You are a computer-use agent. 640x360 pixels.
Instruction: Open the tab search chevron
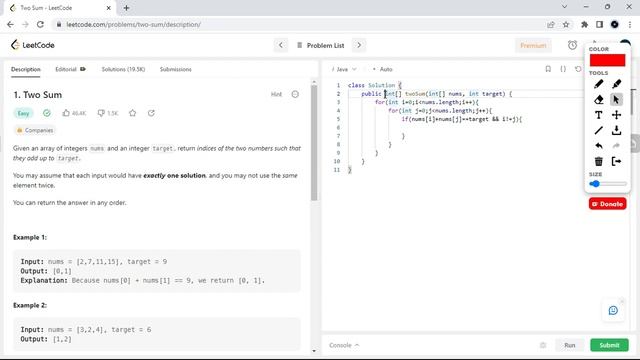pos(564,7)
